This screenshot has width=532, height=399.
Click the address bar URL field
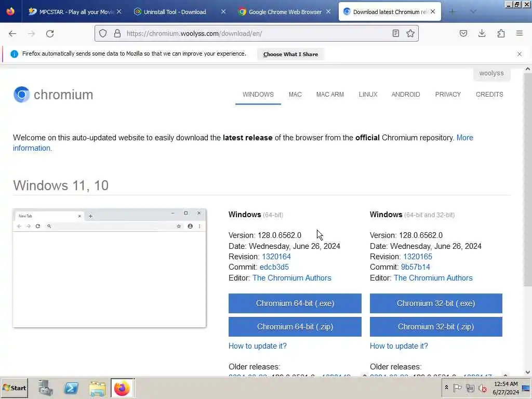[x=257, y=33]
